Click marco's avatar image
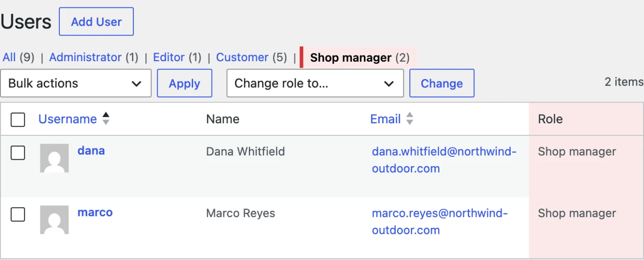 click(54, 220)
